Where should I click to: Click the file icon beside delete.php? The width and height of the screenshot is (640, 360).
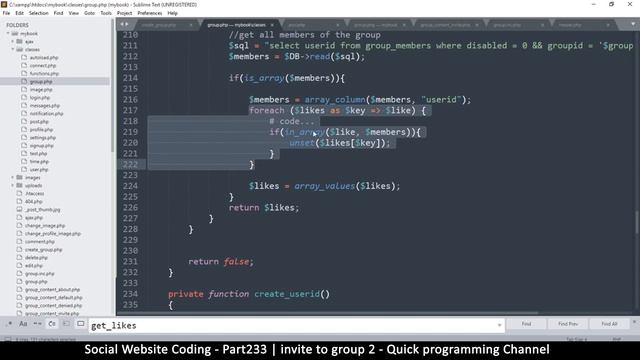point(20,258)
